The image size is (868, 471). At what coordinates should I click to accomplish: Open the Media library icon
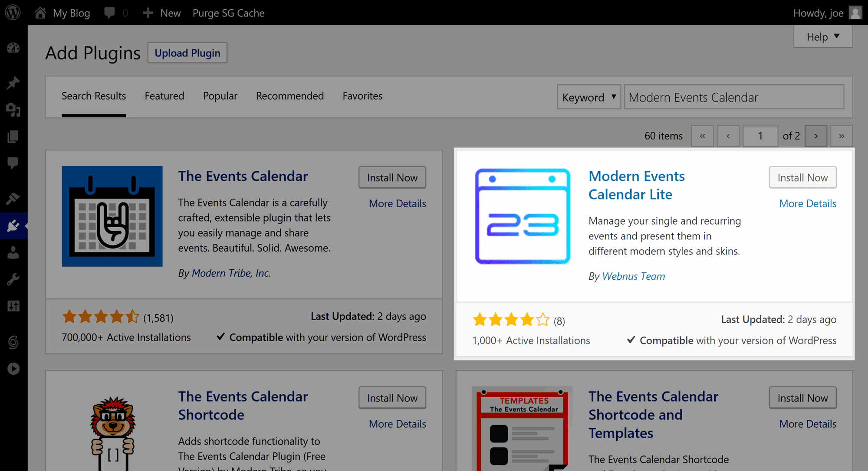(13, 111)
